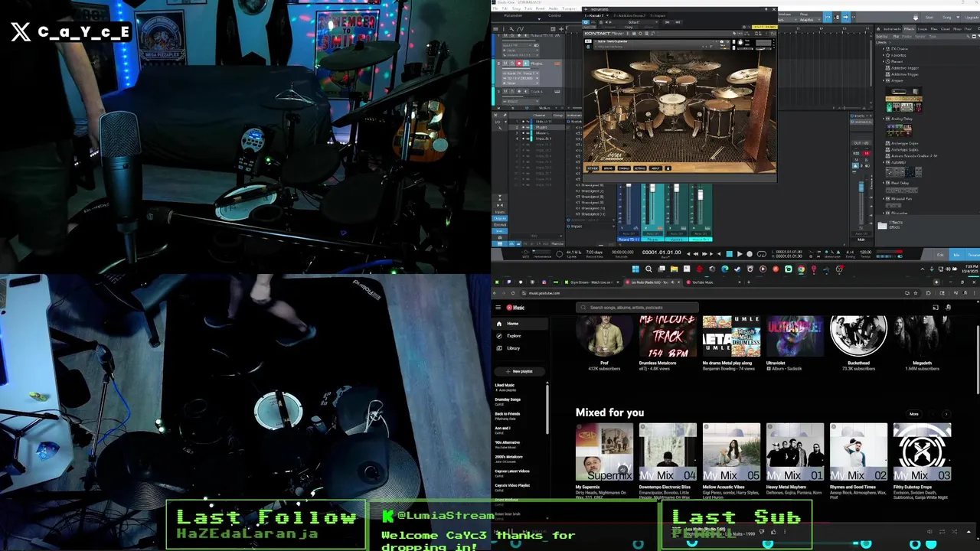The width and height of the screenshot is (980, 551).
Task: Click the Stop button in Studio One transport
Action: point(729,254)
